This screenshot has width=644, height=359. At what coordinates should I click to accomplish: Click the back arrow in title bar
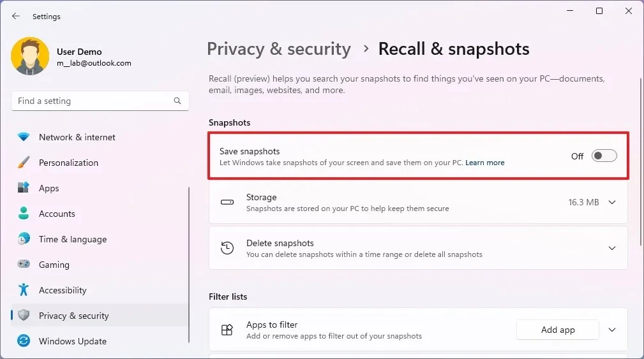point(16,17)
